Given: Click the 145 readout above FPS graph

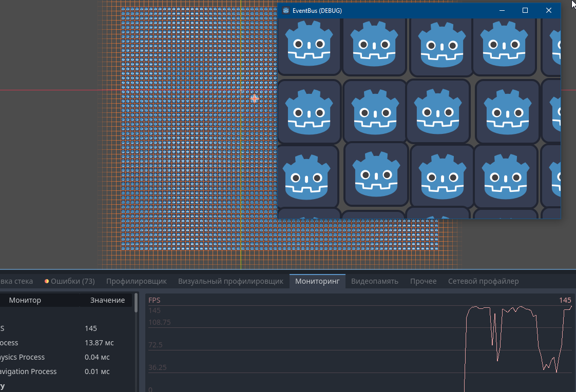Looking at the screenshot, I should tap(565, 300).
